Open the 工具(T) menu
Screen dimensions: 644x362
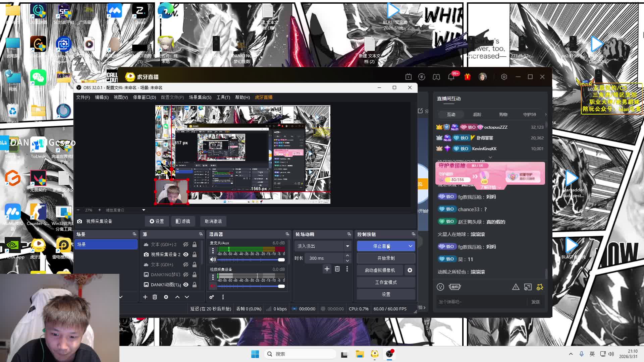(x=223, y=97)
